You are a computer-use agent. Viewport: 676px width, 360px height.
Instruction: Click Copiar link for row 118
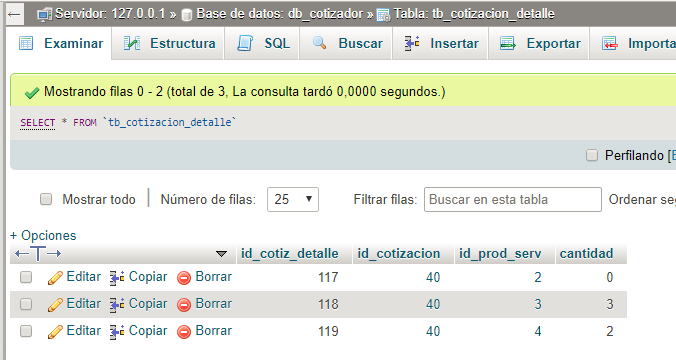(x=148, y=304)
